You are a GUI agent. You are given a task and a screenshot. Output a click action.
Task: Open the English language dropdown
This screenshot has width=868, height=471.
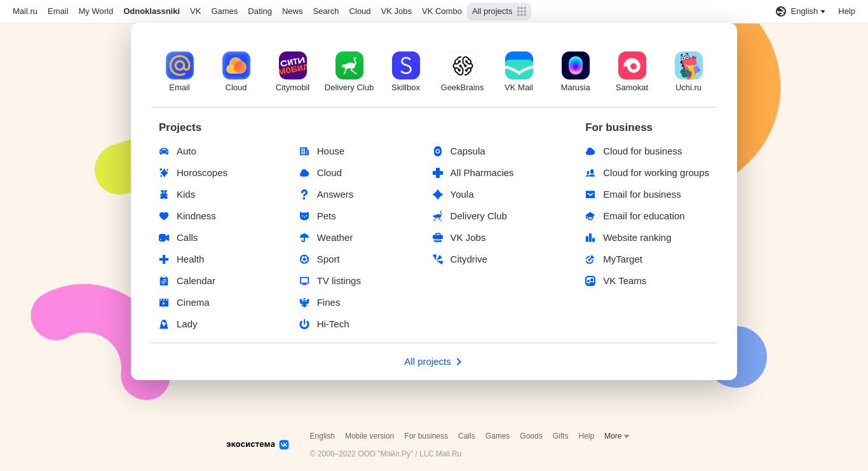[x=801, y=11]
